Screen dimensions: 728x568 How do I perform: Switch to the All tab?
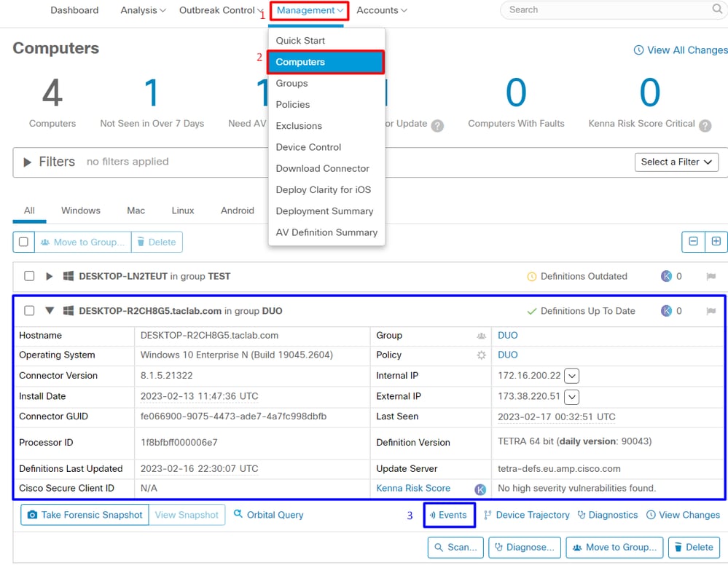click(29, 210)
